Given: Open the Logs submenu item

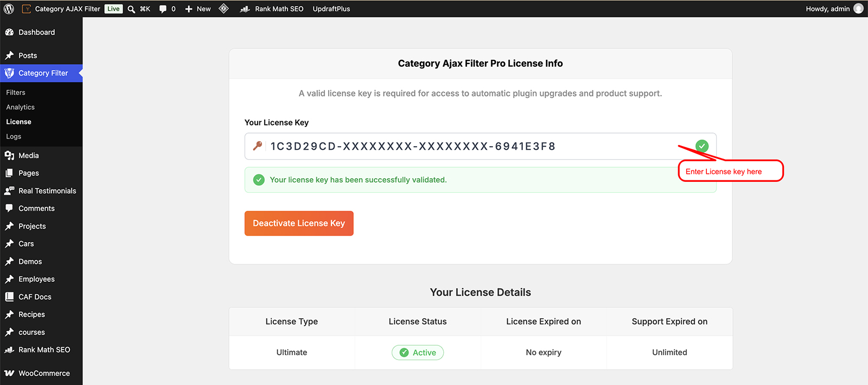Looking at the screenshot, I should click(x=14, y=136).
